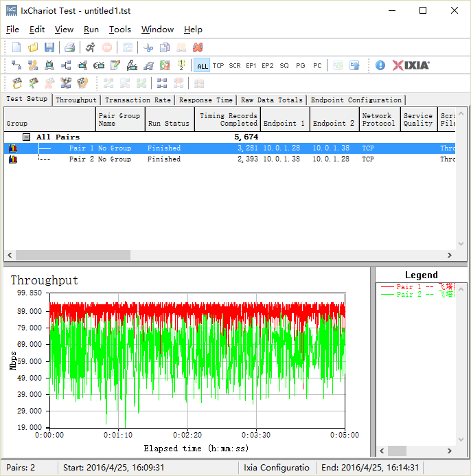The height and width of the screenshot is (476, 471).
Task: Select Pair 2 chart icon in row
Action: (x=13, y=159)
